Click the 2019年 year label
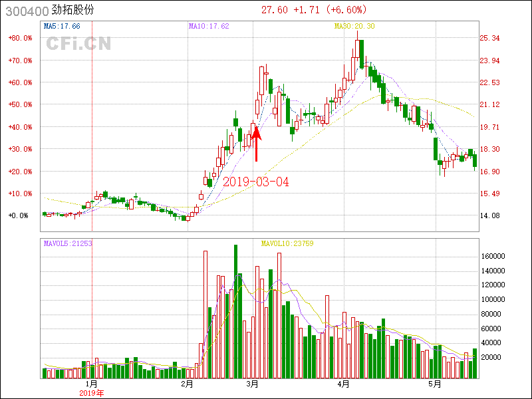Image resolution: width=532 pixels, height=399 pixels. pyautogui.click(x=92, y=393)
